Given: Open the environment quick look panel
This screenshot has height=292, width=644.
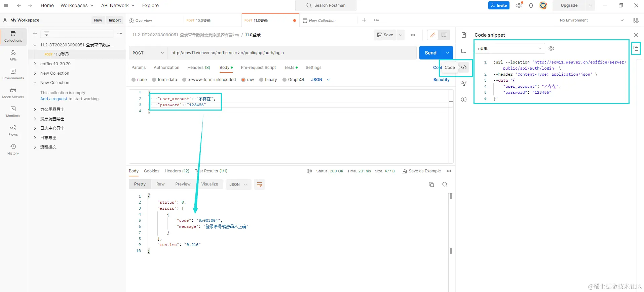Looking at the screenshot, I should [636, 20].
